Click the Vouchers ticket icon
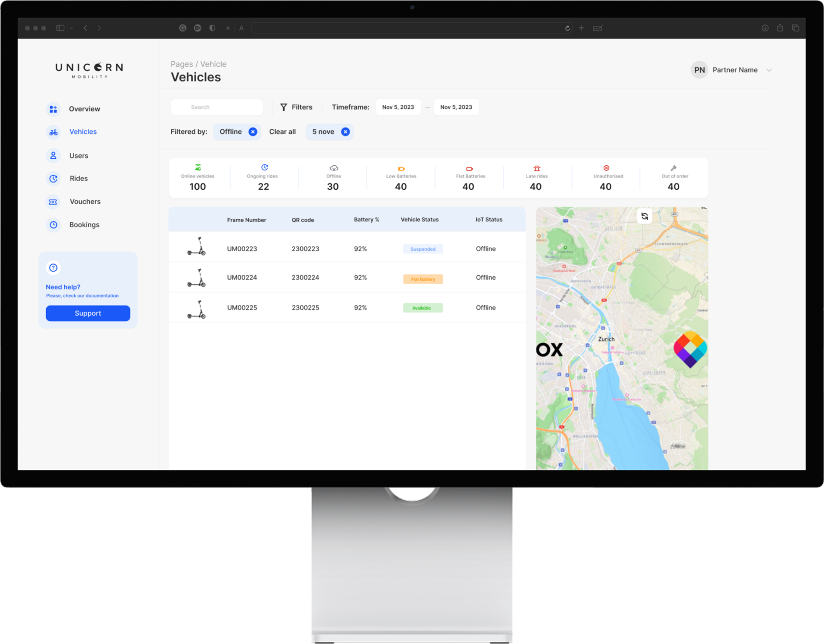 pyautogui.click(x=53, y=202)
